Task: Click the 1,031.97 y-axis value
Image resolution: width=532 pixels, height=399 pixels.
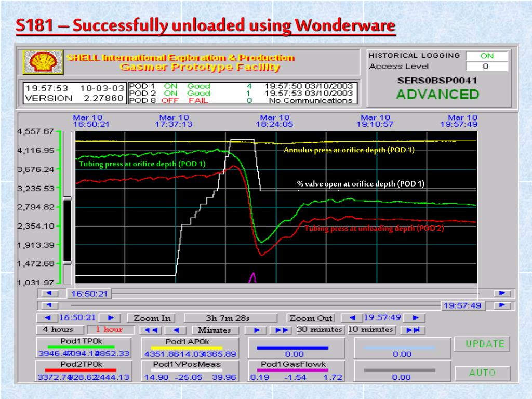Action: coord(36,282)
